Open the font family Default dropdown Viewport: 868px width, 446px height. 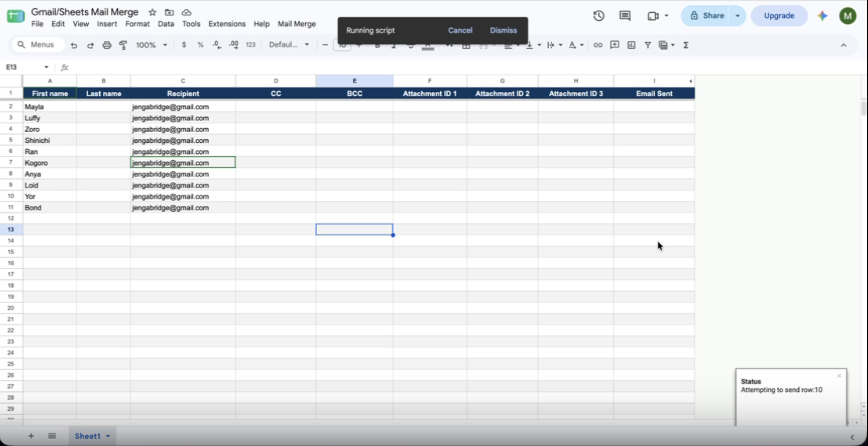click(x=289, y=45)
